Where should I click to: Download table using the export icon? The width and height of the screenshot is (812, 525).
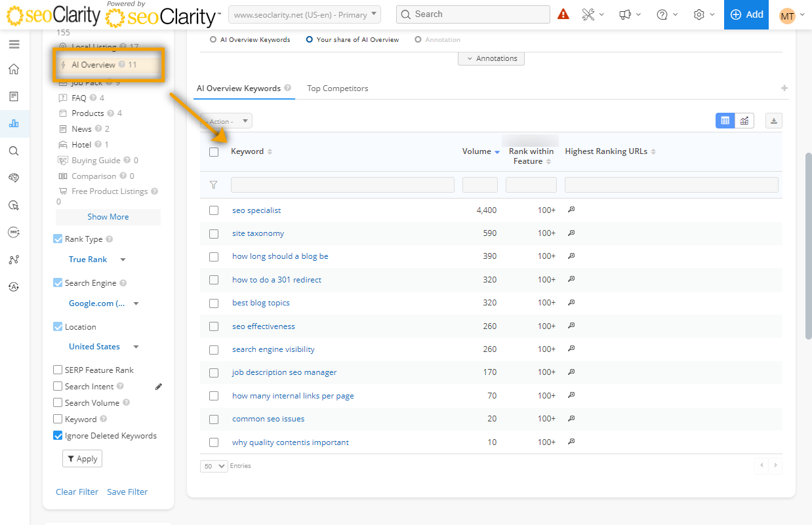[774, 121]
